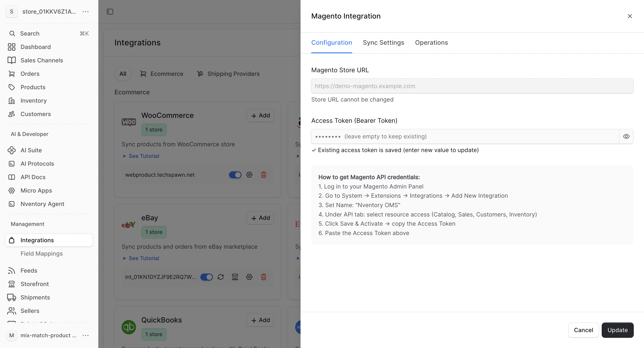Screen dimensions: 644x348
Task: Click the eBay 1 store badge
Action: (154, 232)
